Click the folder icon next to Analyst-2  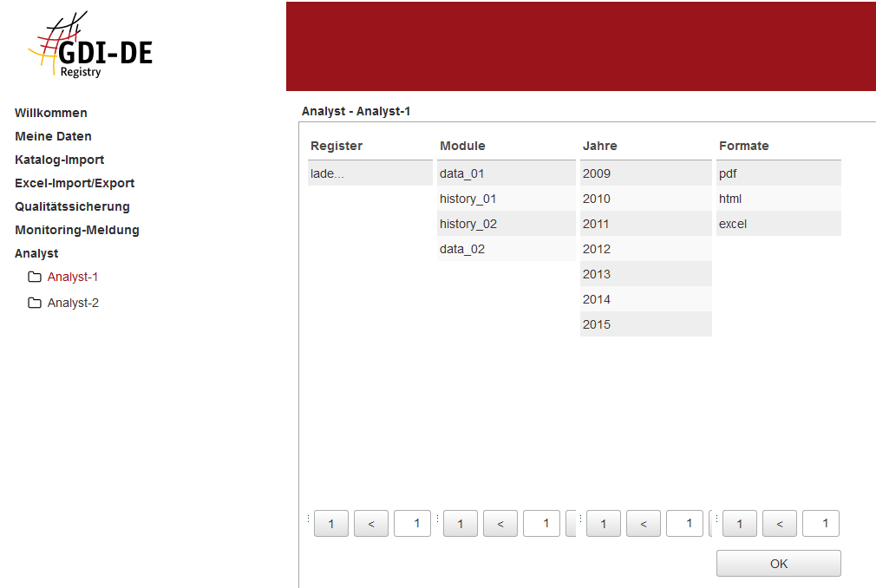pos(35,304)
